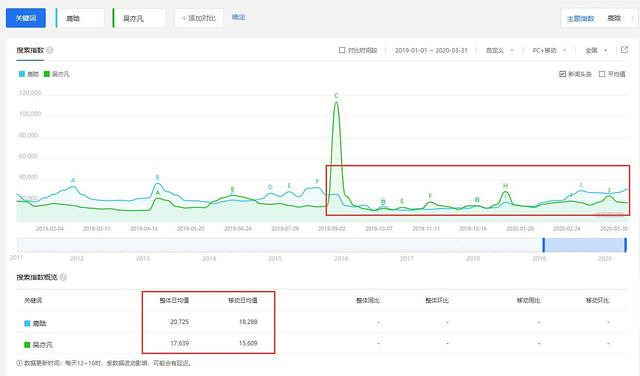
Task: Click news marker H on the green line
Action: tap(505, 186)
